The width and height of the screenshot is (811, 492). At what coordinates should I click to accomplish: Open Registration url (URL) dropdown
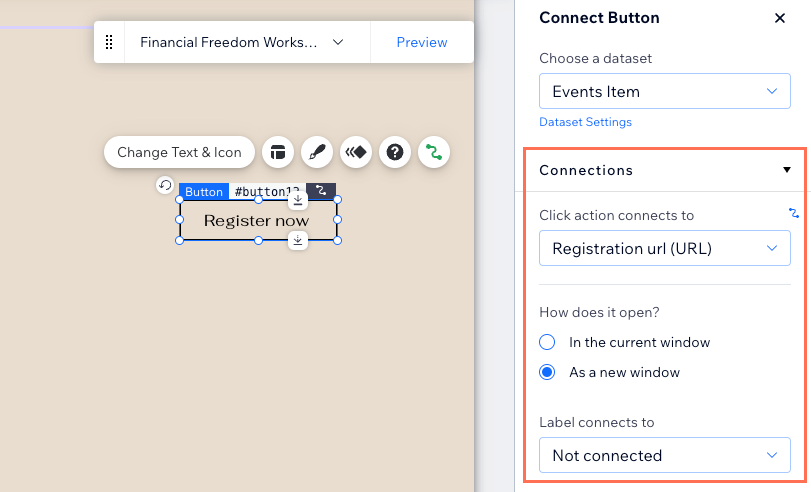(665, 248)
